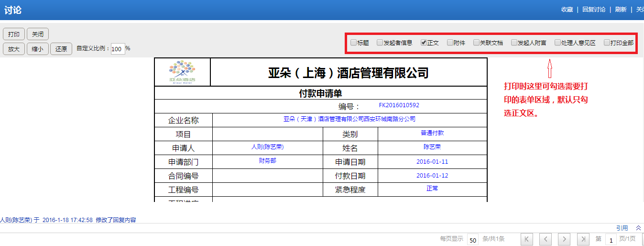
Task: Enable the 附件 checkbox
Action: (x=450, y=42)
